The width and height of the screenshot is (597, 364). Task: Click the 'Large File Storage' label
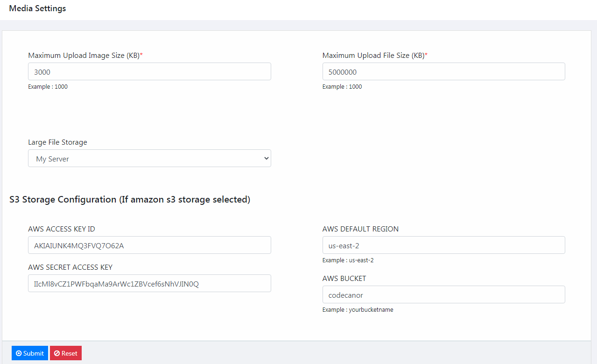click(57, 142)
